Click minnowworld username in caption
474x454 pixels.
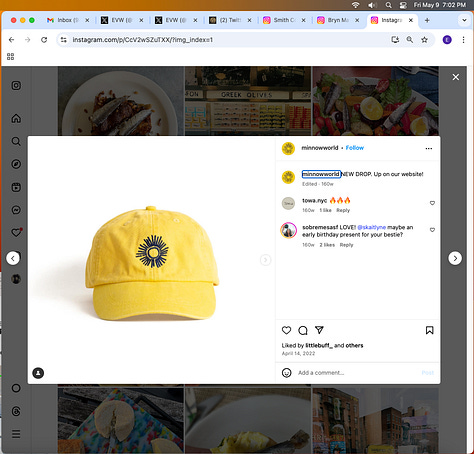point(321,174)
